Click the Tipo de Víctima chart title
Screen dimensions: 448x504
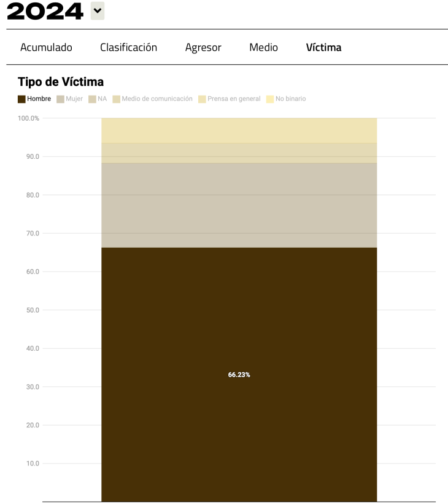coord(61,82)
